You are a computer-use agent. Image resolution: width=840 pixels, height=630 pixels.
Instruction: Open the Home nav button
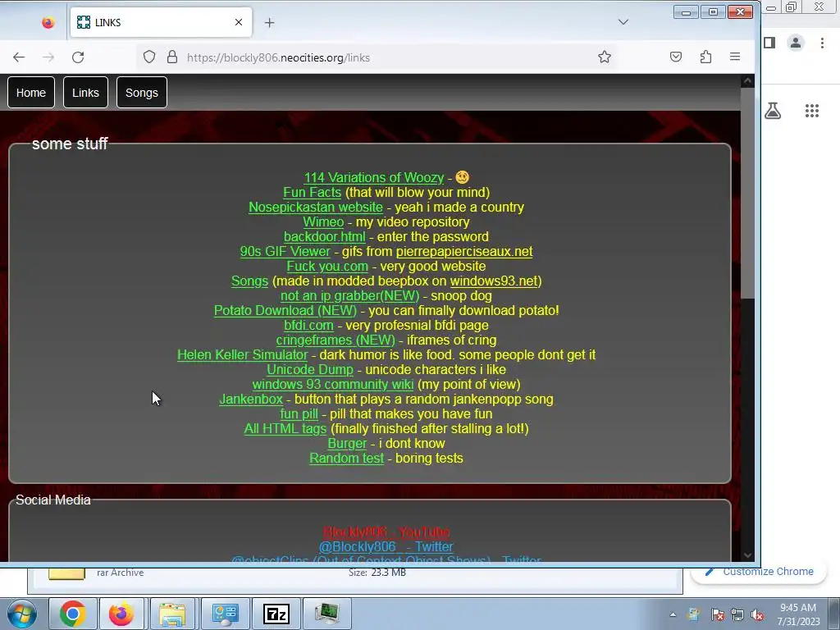pos(31,93)
